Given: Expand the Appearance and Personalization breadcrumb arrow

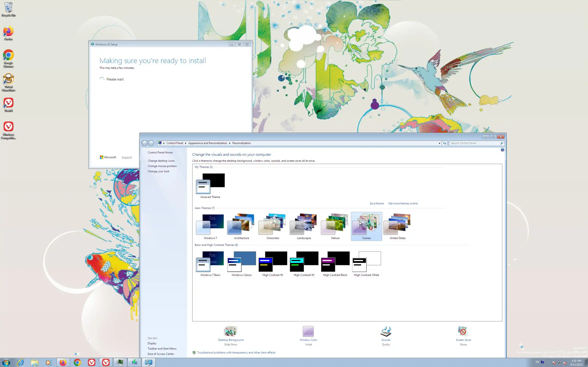Looking at the screenshot, I should tap(230, 143).
